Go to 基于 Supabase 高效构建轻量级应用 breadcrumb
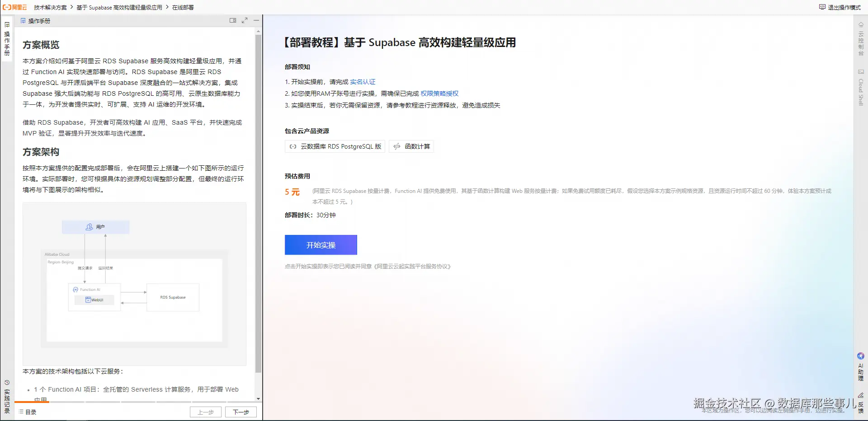Screen dimensions: 868x421 (x=119, y=7)
